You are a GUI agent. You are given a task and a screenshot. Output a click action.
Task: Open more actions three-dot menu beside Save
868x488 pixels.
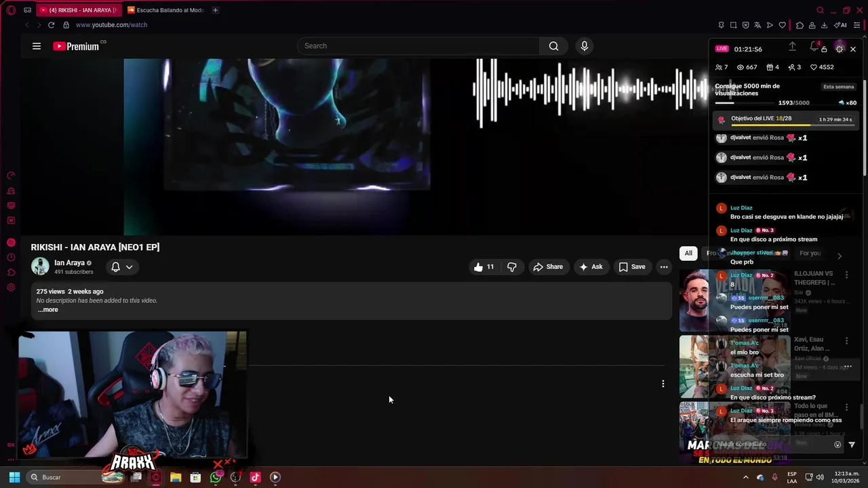point(664,267)
